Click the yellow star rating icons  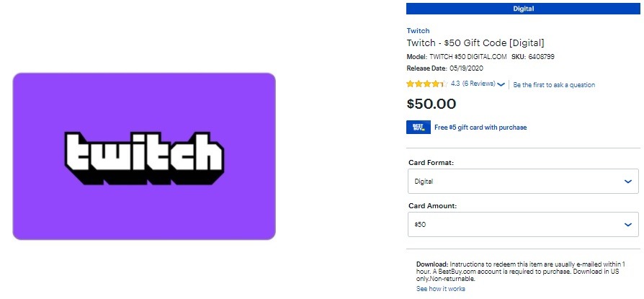point(426,84)
